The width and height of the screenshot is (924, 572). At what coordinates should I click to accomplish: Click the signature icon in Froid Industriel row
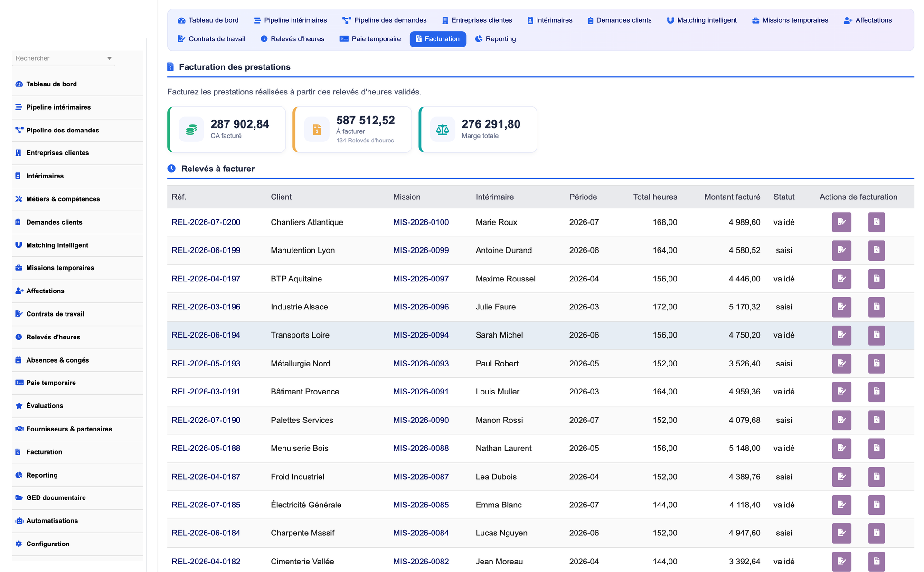pyautogui.click(x=841, y=477)
